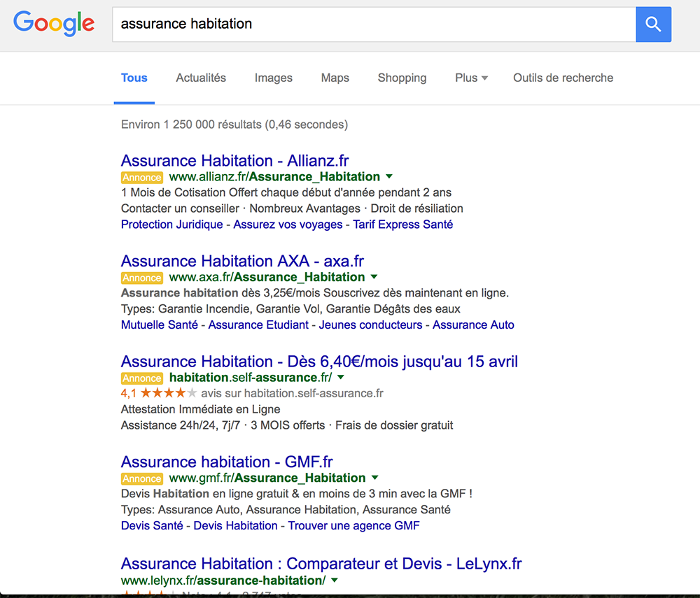Open the Maps tab

coord(335,78)
